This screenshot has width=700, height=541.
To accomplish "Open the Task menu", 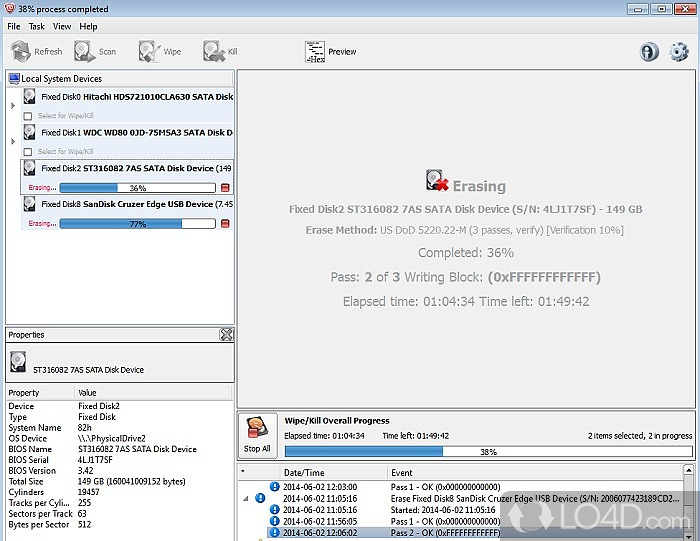I will pos(37,26).
